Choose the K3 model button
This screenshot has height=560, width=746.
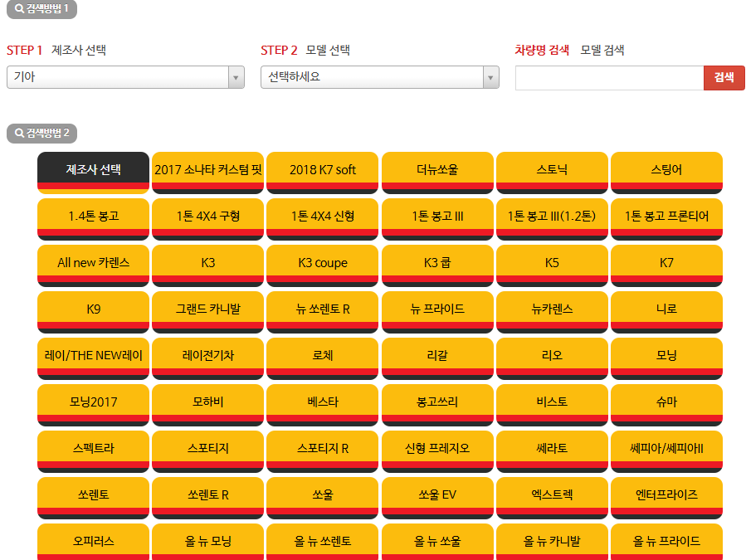[x=208, y=266]
